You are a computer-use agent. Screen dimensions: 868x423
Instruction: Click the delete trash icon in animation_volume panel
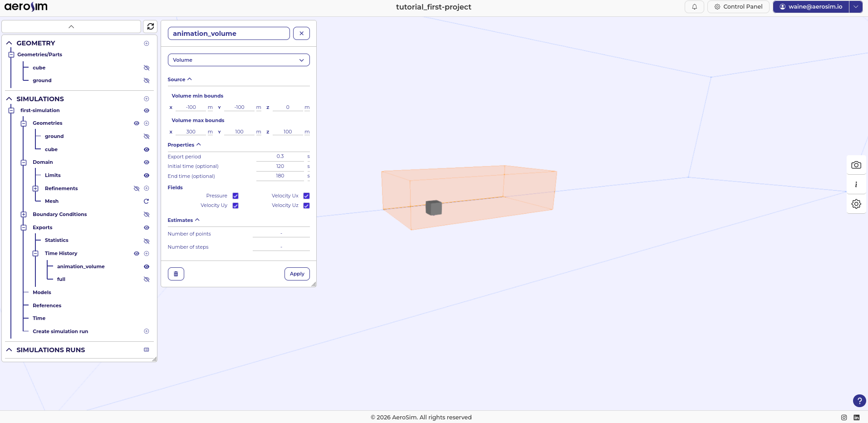(176, 274)
